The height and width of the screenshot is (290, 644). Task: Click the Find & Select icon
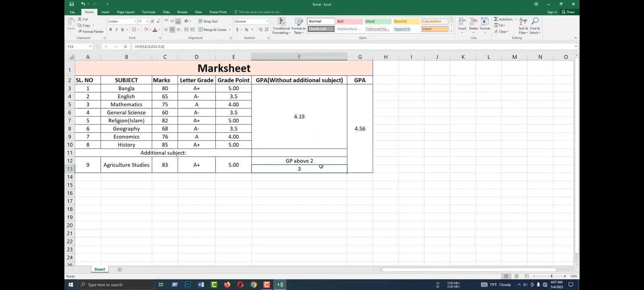pyautogui.click(x=535, y=26)
